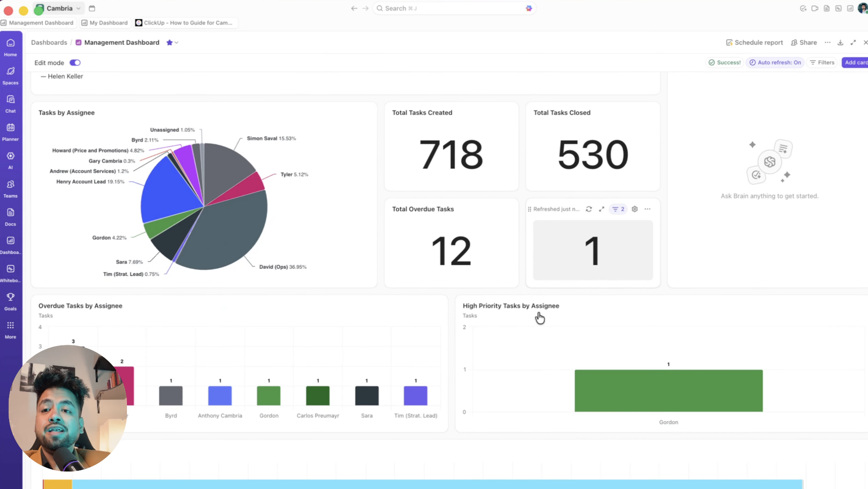The image size is (868, 489).
Task: Open Dashboards in the sidebar
Action: coord(10,245)
